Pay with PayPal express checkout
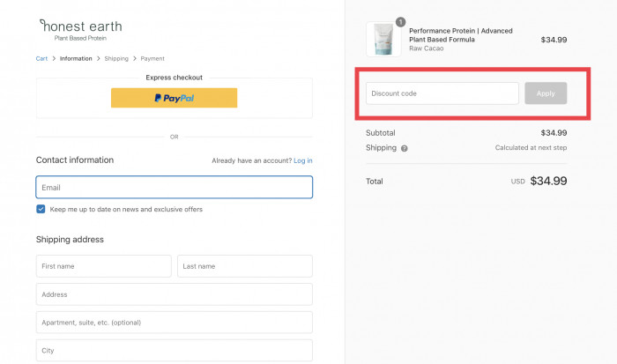Image resolution: width=617 pixels, height=364 pixels. coord(174,98)
